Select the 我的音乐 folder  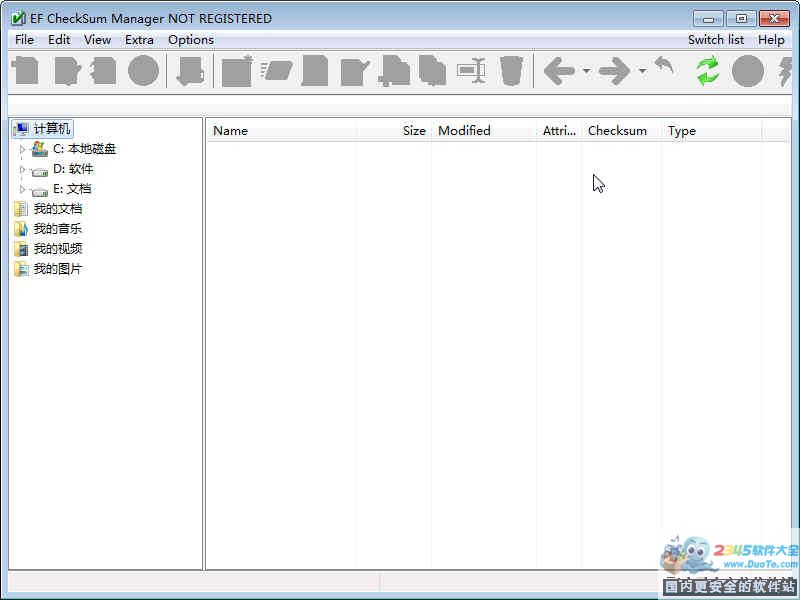point(58,229)
